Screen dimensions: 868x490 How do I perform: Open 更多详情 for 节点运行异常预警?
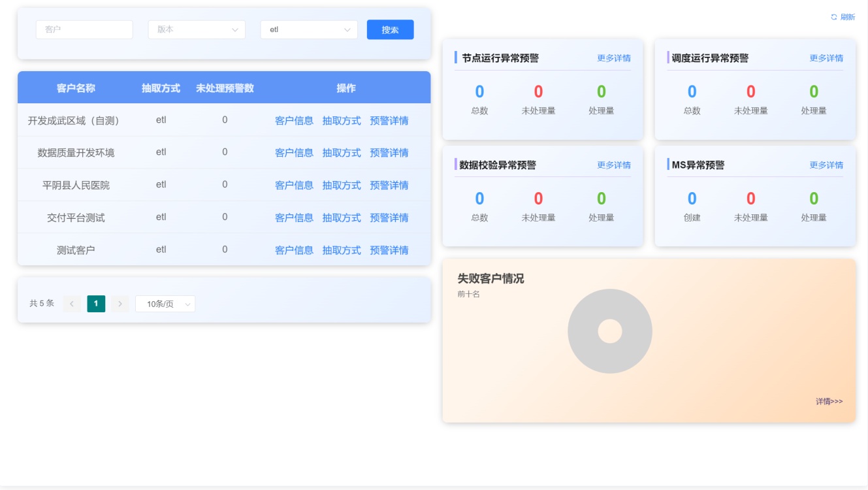(613, 58)
